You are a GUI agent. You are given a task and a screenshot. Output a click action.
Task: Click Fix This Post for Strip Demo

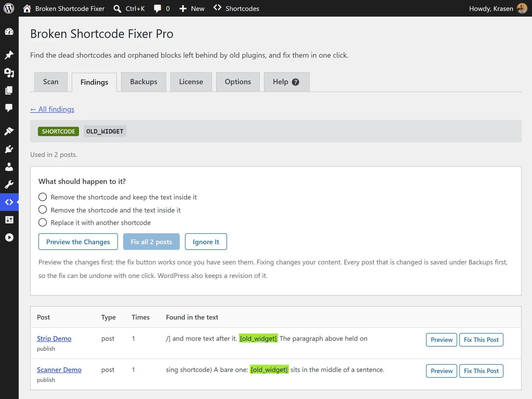click(481, 340)
